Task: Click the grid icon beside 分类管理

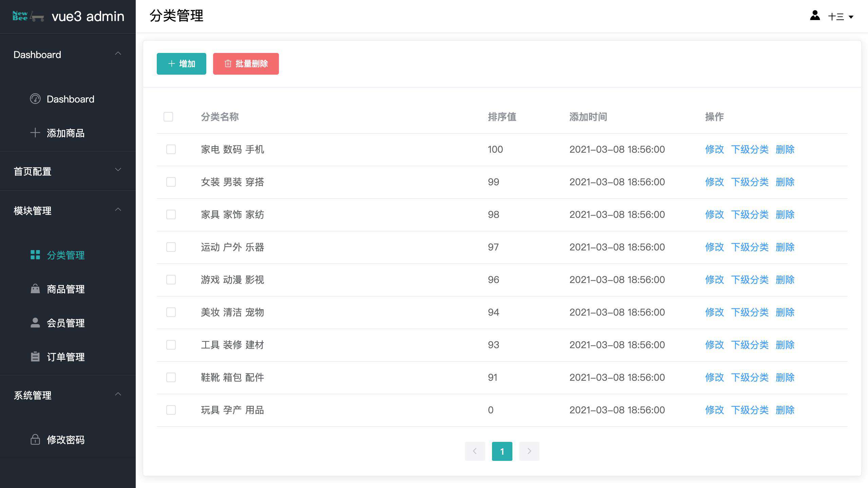Action: pos(35,255)
